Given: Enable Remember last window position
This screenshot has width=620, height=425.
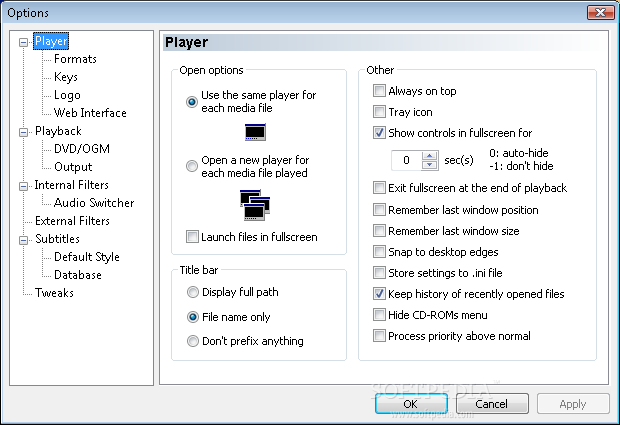Looking at the screenshot, I should (379, 210).
